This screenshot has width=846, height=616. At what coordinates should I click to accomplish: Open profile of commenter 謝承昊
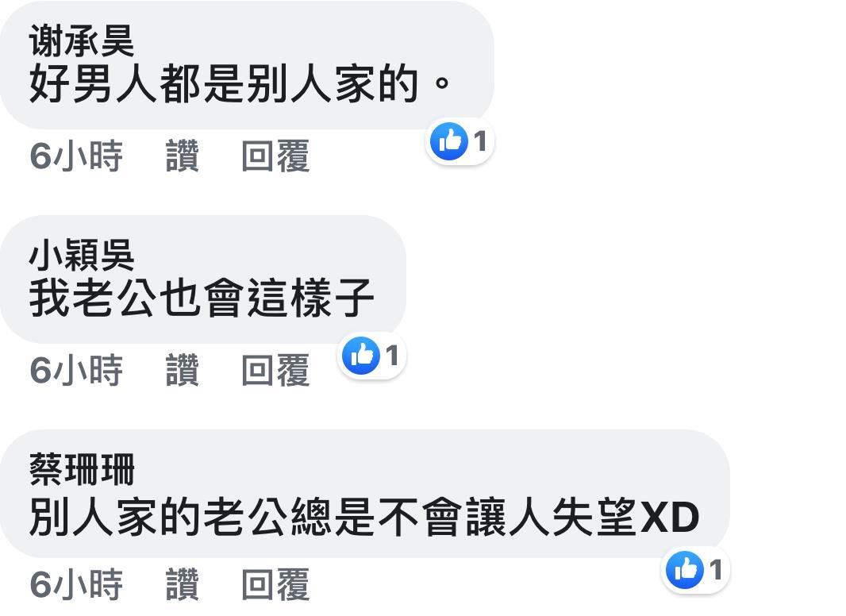tap(82, 41)
